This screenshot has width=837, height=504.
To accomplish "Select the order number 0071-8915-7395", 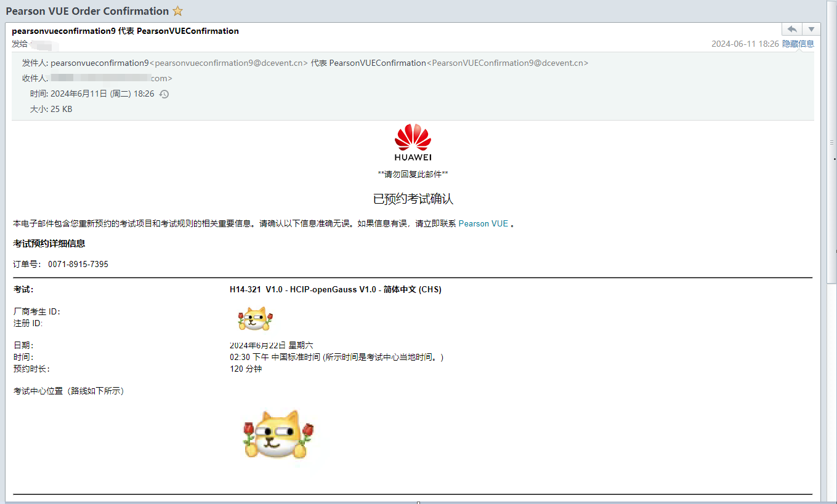I will pos(78,263).
